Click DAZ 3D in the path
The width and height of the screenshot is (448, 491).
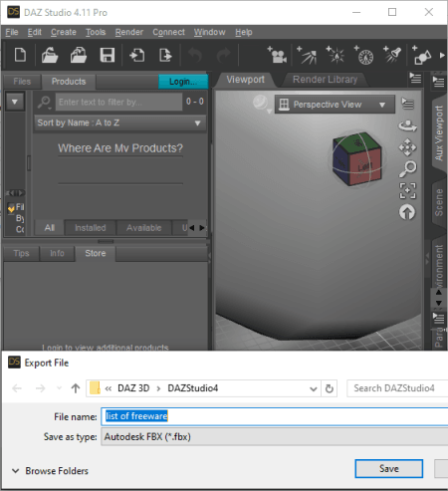[133, 388]
